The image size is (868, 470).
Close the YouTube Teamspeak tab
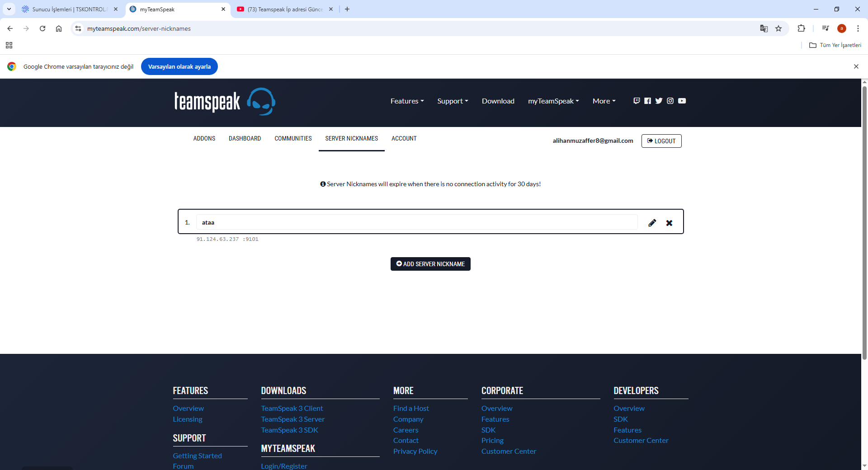331,9
